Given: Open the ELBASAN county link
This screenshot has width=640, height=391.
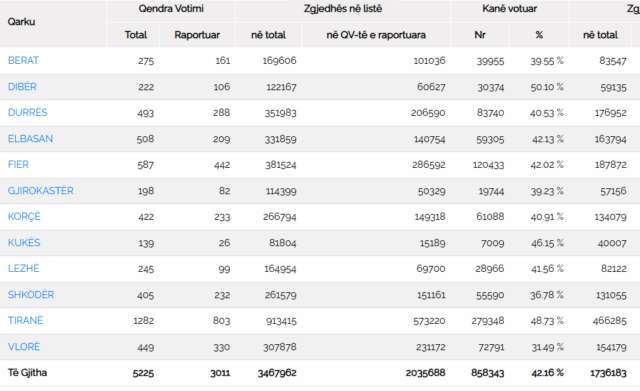Looking at the screenshot, I should pos(30,139).
